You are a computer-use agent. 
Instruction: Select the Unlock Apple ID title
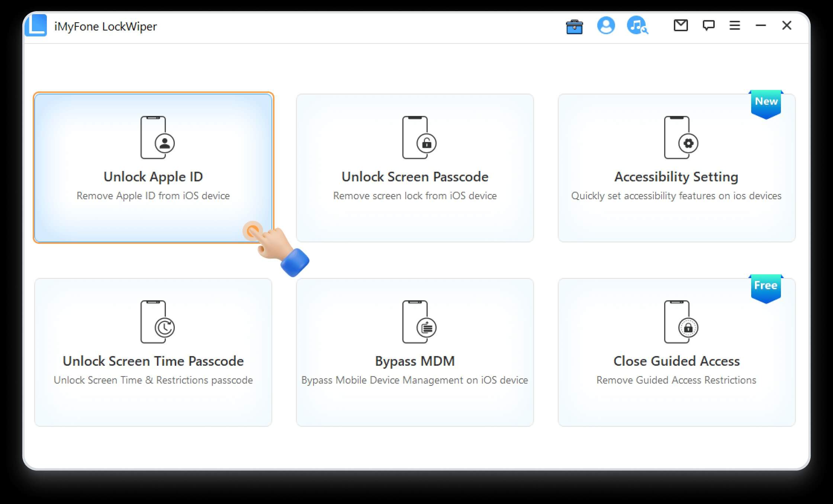pyautogui.click(x=153, y=177)
